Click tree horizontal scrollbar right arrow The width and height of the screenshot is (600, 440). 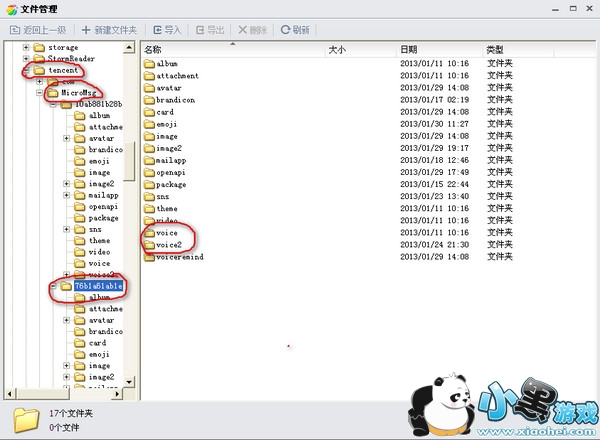117,394
